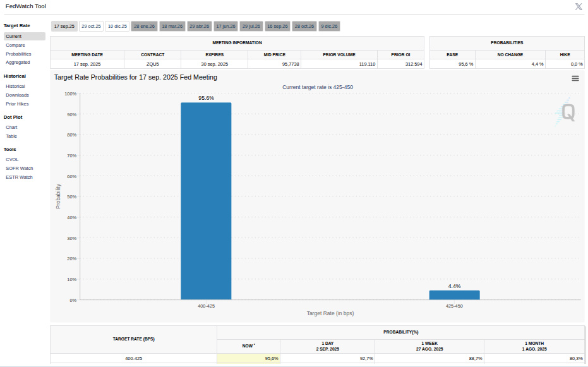Go to Probabilities in the sidebar
The height and width of the screenshot is (367, 588).
18,54
